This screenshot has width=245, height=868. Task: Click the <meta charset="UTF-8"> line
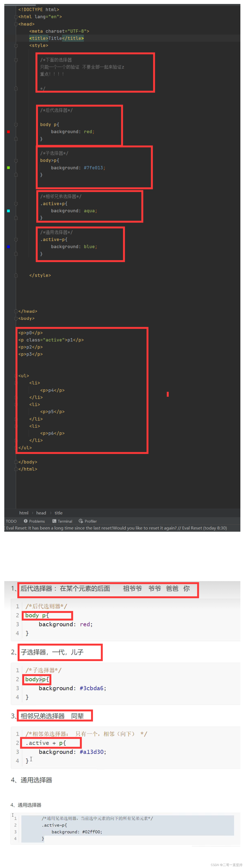tap(59, 31)
